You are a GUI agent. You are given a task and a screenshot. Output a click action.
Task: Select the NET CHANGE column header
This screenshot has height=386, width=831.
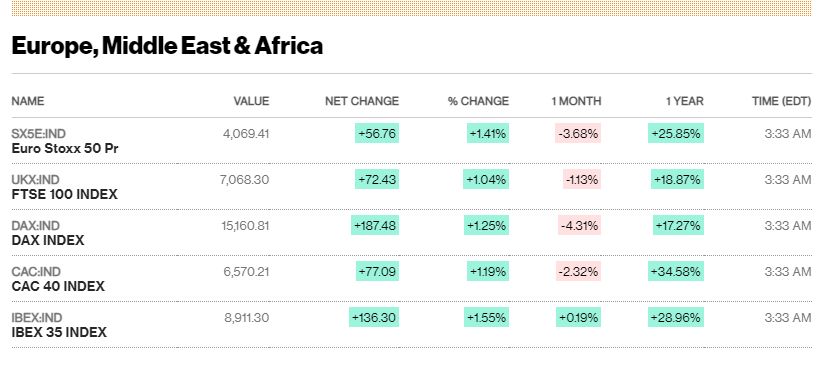pos(362,101)
